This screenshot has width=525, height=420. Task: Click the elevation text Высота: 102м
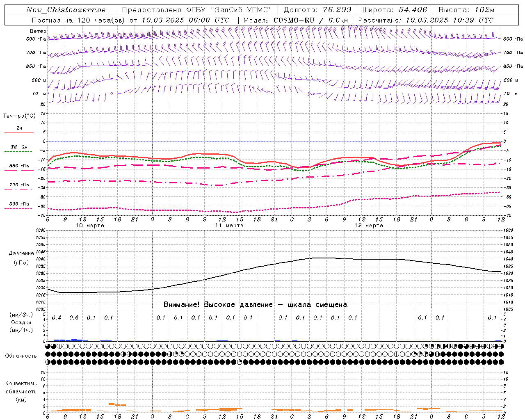466,10
